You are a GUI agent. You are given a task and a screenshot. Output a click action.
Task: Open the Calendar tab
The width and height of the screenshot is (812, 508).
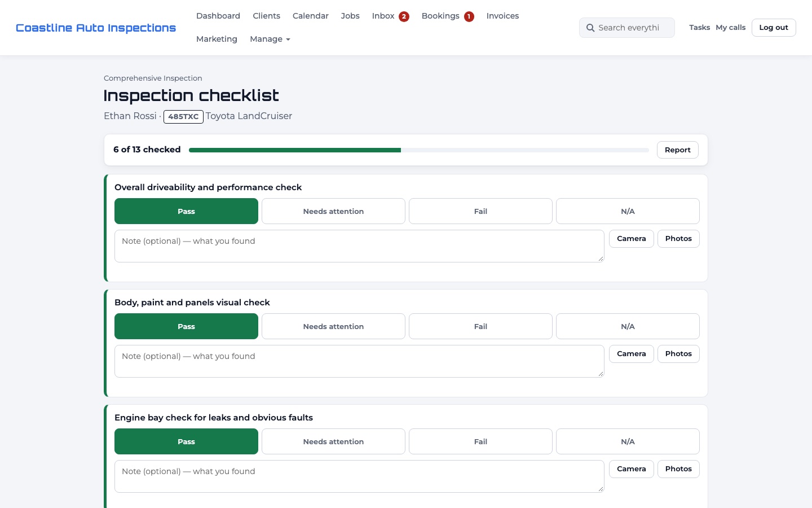point(311,16)
